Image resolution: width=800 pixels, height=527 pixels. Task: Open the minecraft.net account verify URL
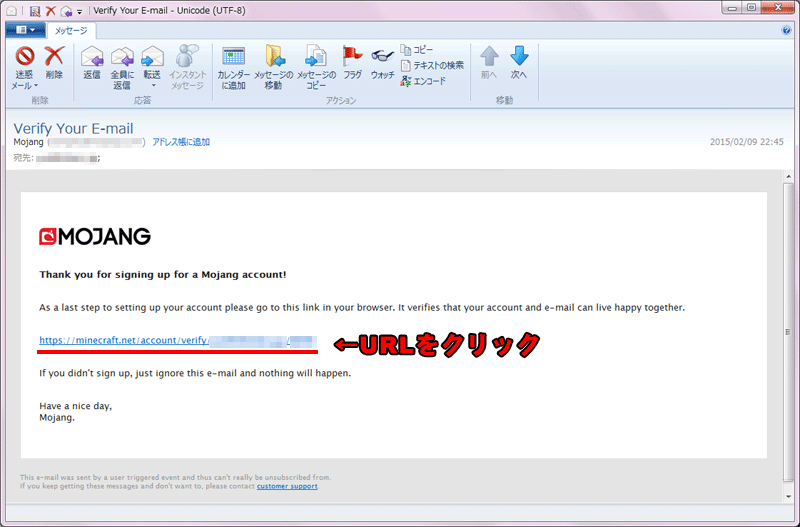pyautogui.click(x=178, y=340)
